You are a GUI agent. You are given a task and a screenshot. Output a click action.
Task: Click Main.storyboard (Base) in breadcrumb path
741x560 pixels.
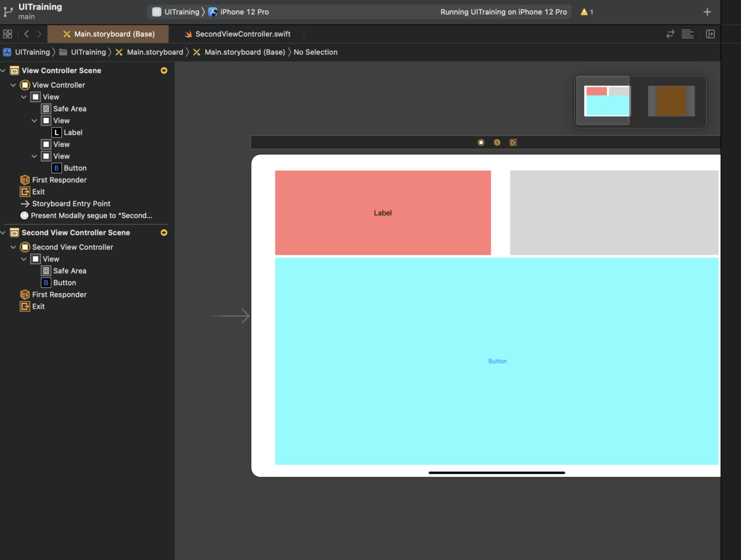[x=239, y=52]
